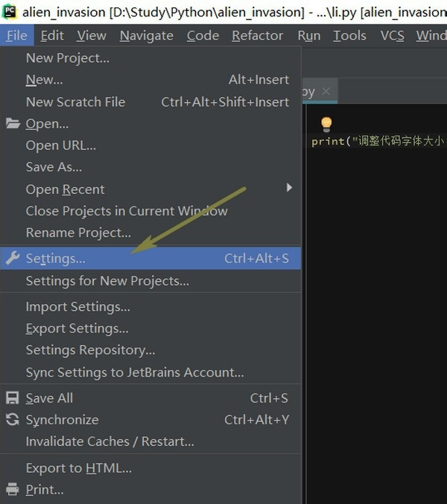Viewport: 447px width, 504px height.
Task: Close the editor tab with the X
Action: (326, 92)
